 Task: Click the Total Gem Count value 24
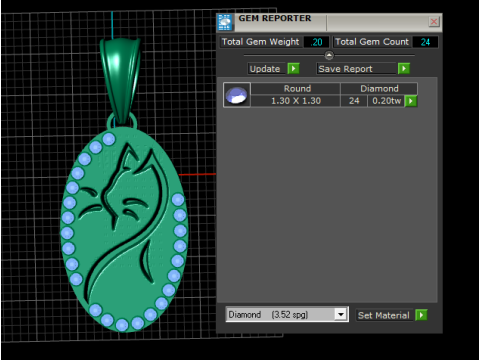[x=425, y=42]
